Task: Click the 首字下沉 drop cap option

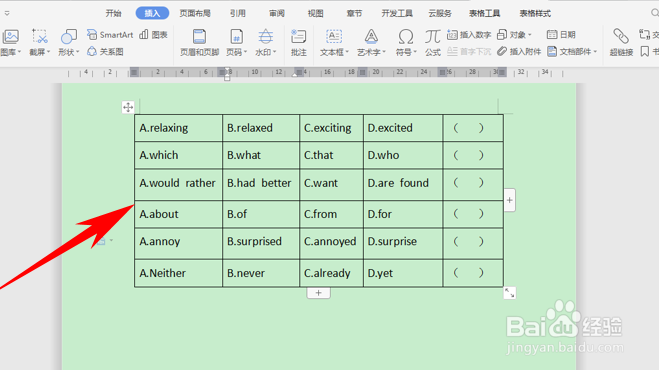Action: (469, 52)
